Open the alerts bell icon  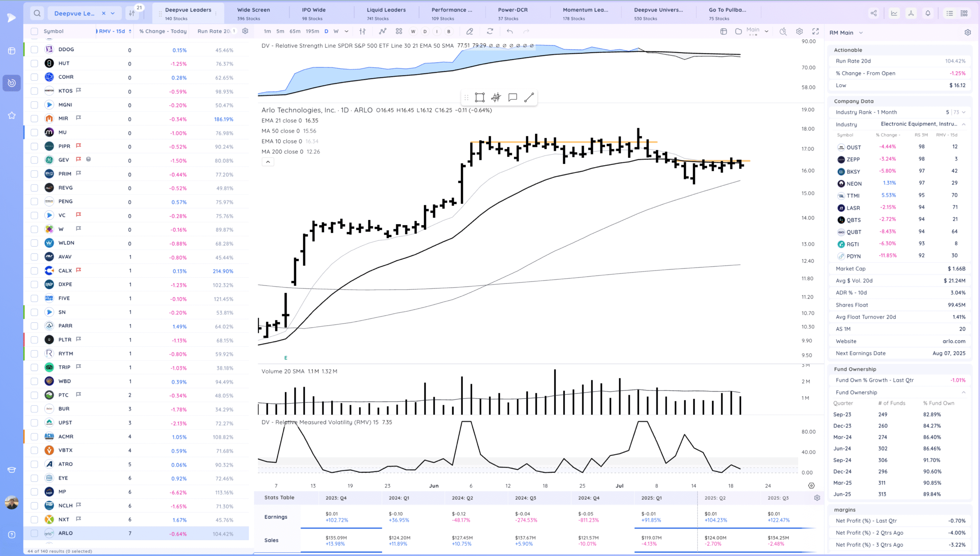pyautogui.click(x=928, y=13)
